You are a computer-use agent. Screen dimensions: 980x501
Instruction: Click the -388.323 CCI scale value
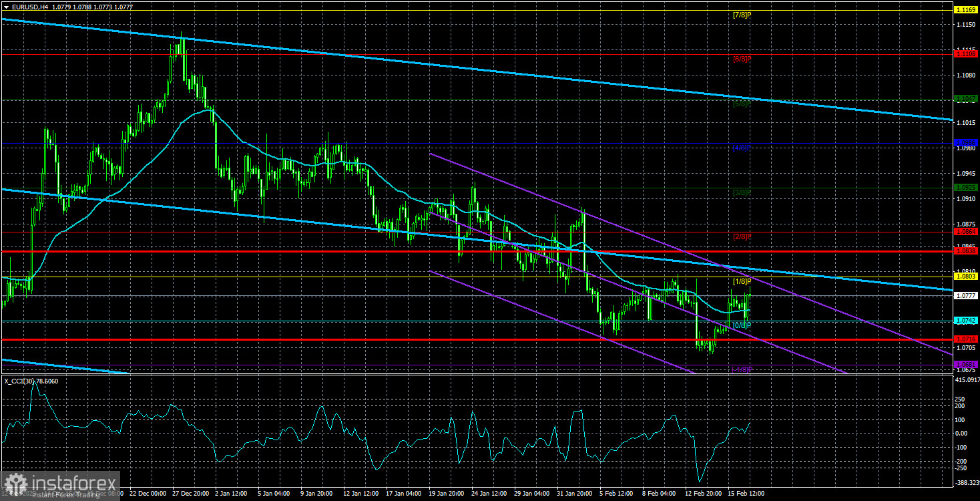(966, 482)
